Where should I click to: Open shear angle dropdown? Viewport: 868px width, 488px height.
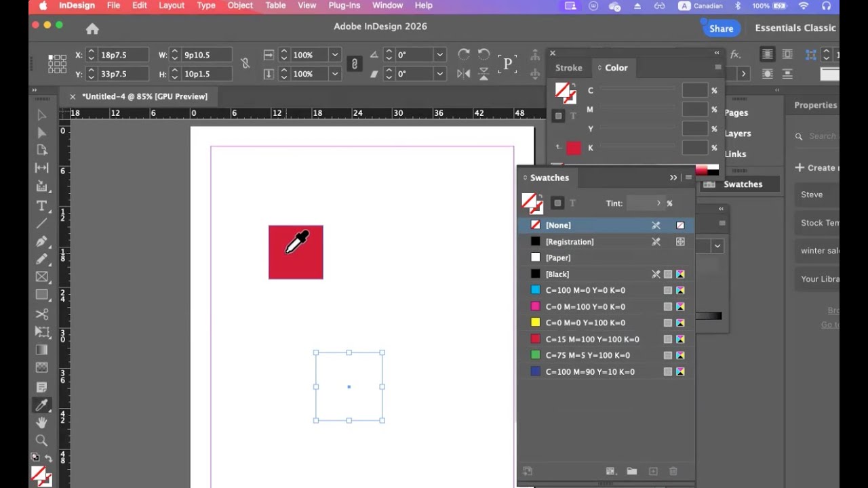coord(440,74)
